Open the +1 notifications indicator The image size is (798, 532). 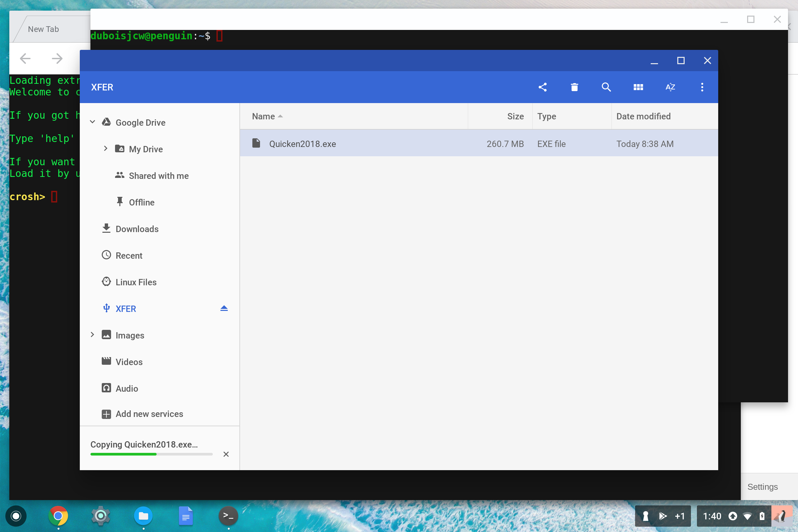point(680,516)
